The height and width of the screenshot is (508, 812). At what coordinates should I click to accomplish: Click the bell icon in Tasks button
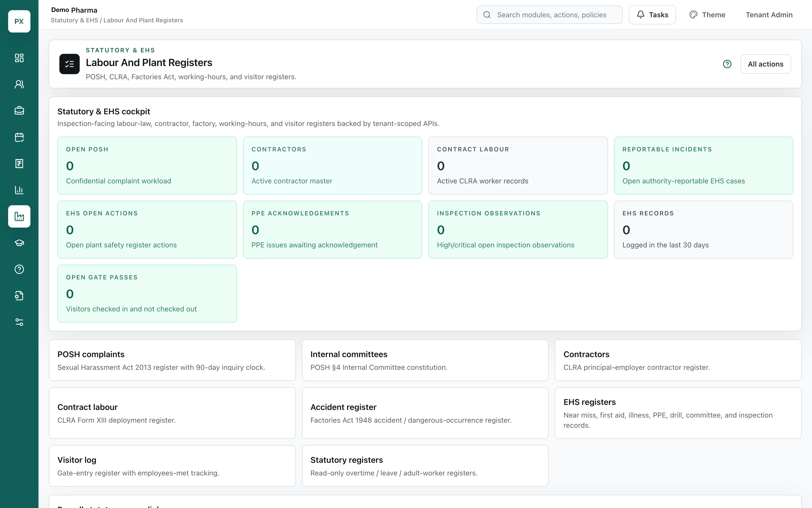(640, 14)
